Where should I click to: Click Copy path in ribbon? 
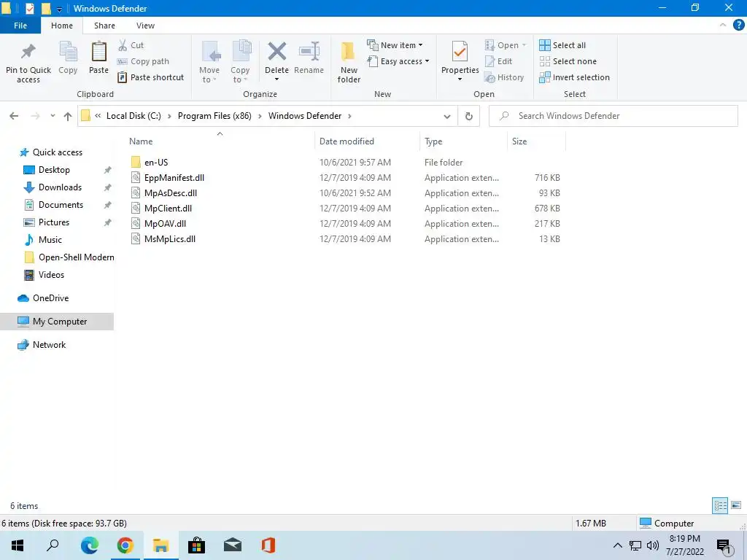[143, 61]
